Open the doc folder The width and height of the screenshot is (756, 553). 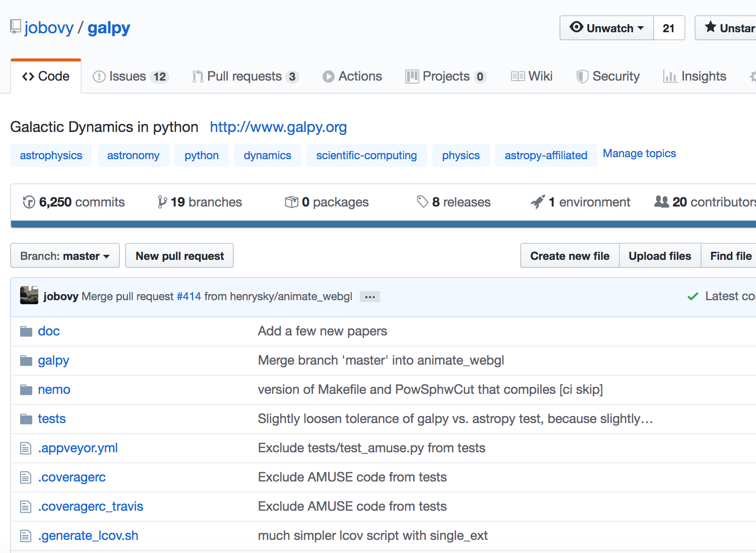click(49, 331)
